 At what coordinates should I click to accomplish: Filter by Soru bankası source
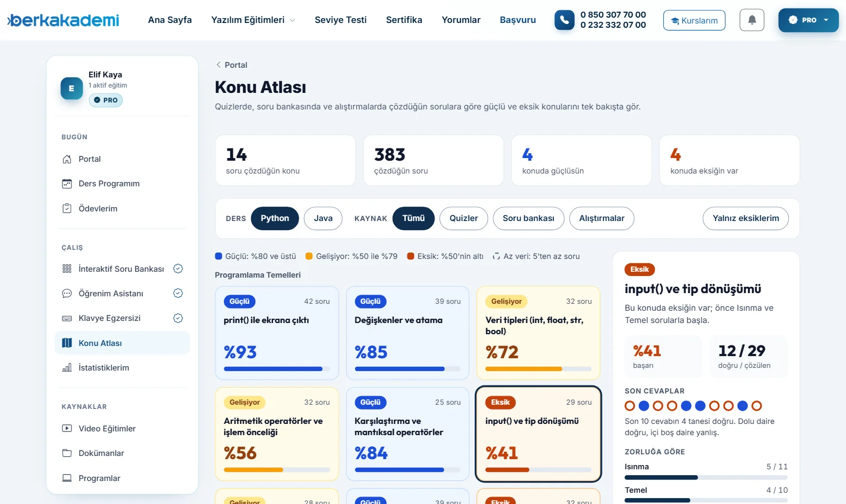[528, 218]
